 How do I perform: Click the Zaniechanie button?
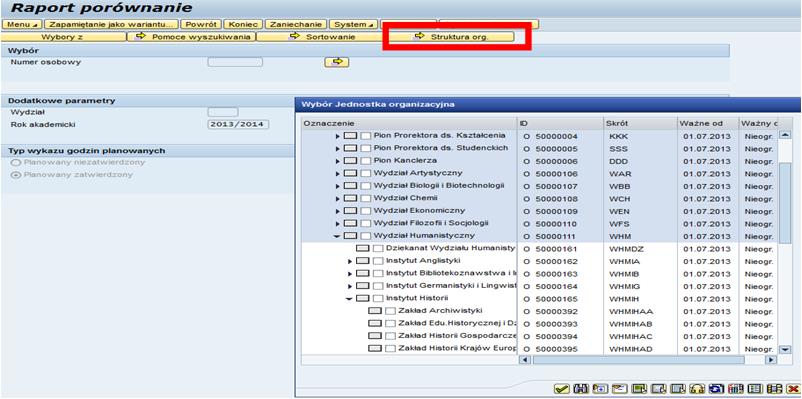(x=296, y=25)
